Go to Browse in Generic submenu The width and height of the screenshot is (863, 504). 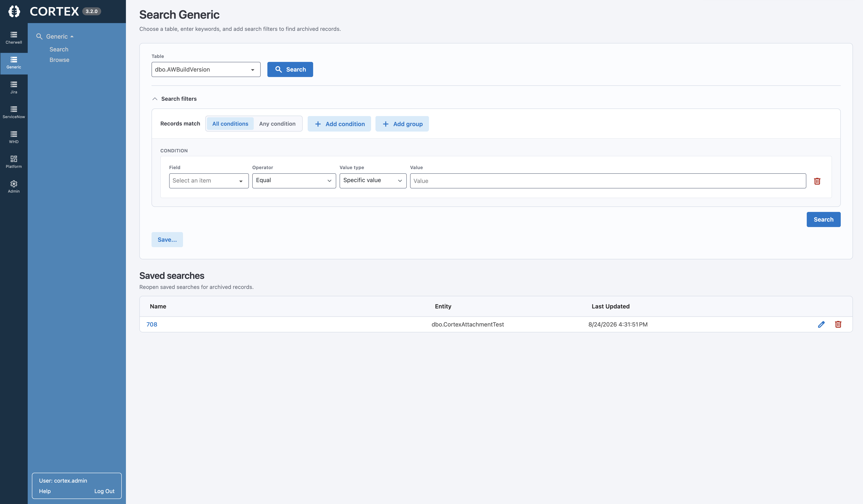(x=59, y=60)
